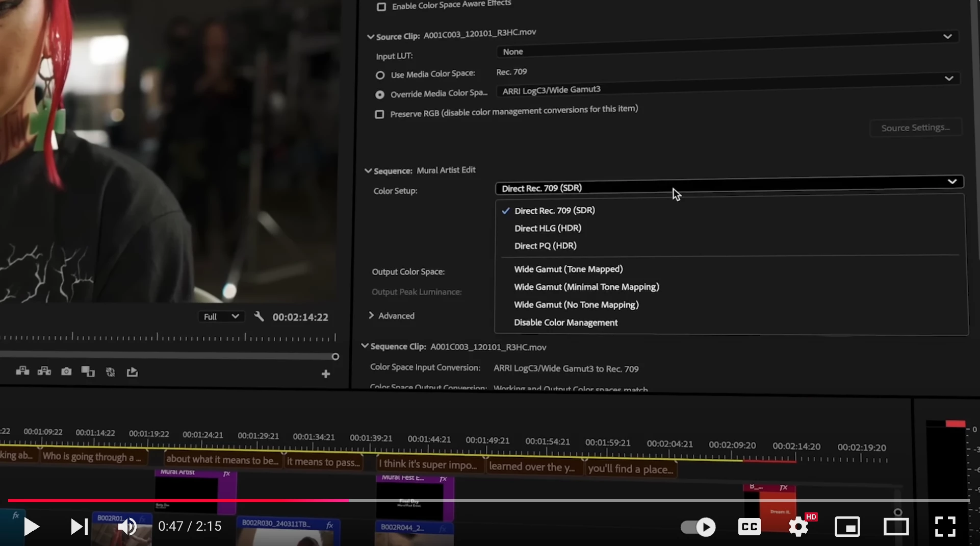Image resolution: width=980 pixels, height=546 pixels.
Task: Choose Direct PQ (HDR) option
Action: tap(545, 245)
